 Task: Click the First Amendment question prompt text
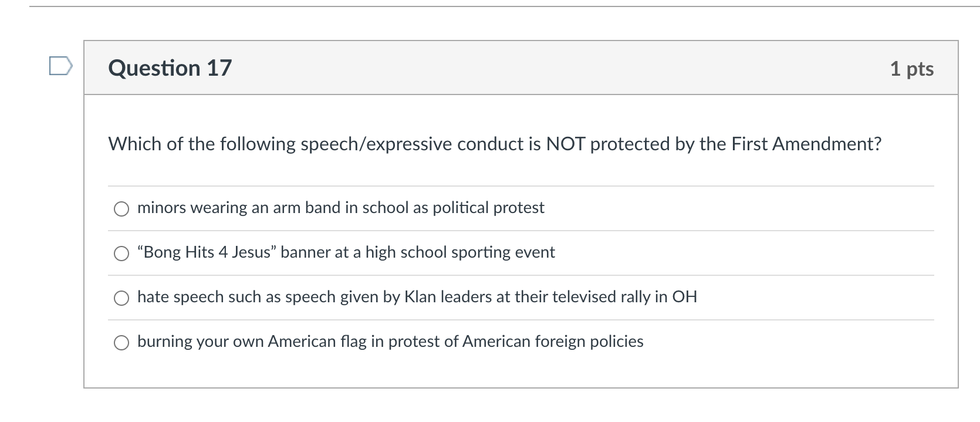495,143
